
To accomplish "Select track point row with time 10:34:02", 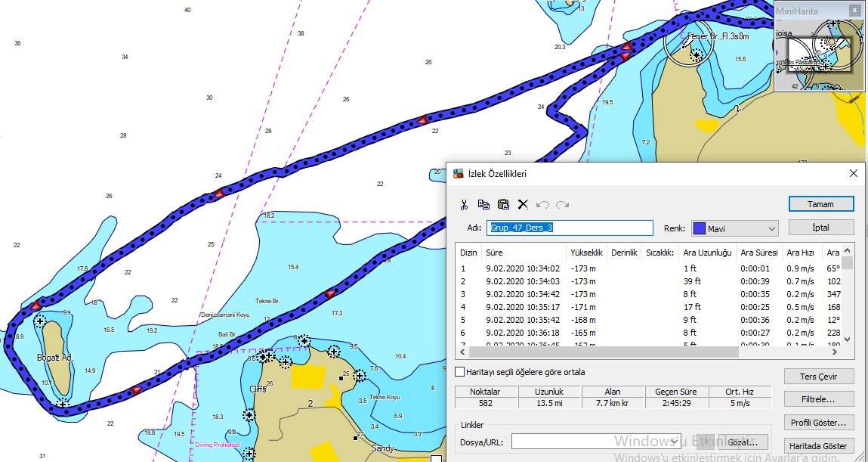I will pyautogui.click(x=648, y=268).
